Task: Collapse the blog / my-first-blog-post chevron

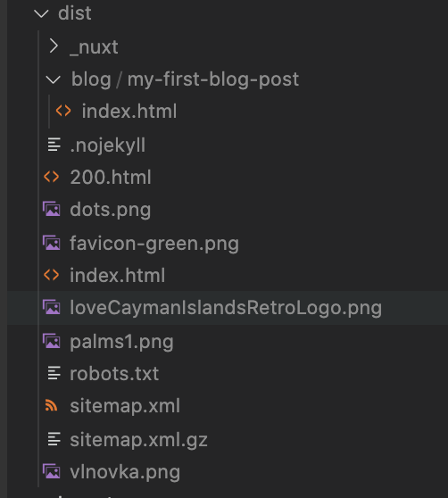Action: (x=53, y=79)
